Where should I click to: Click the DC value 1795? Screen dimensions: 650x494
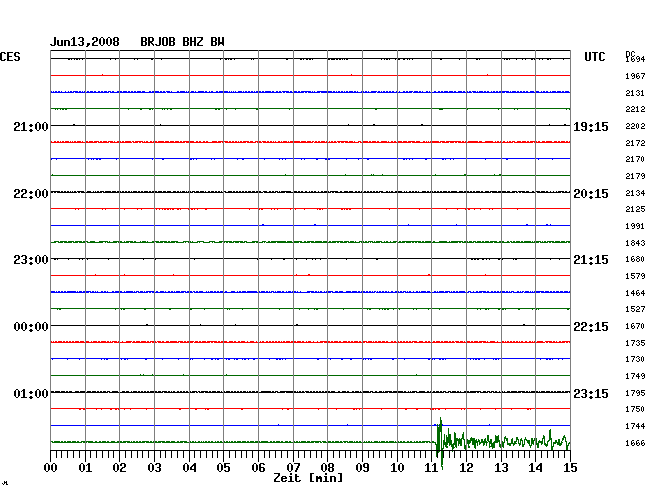click(635, 393)
